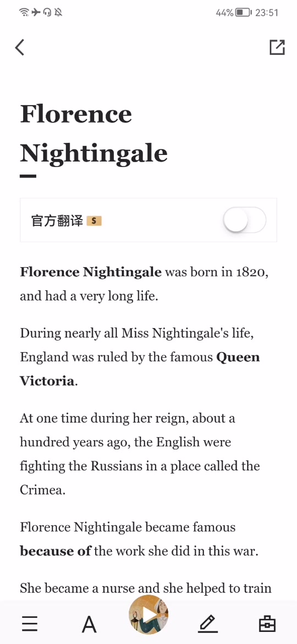Play the audio with the round play button
The width and height of the screenshot is (297, 644).
pyautogui.click(x=148, y=614)
